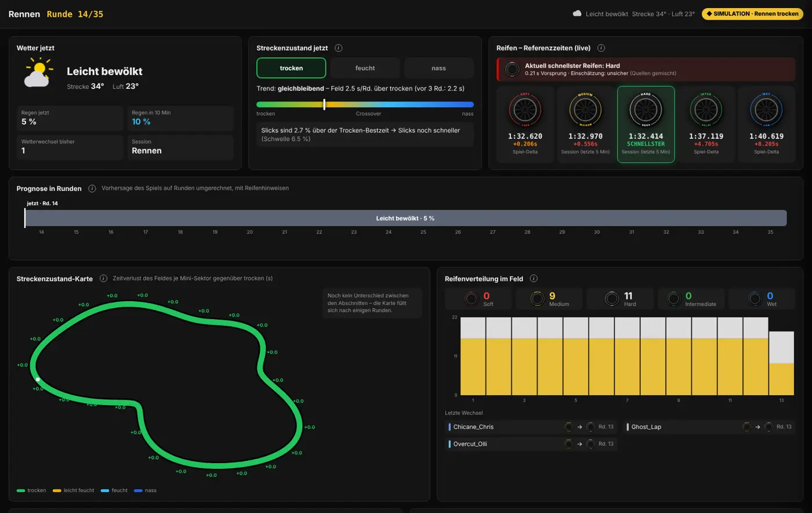Open the Ghost_Lap tyre change row
The image size is (812, 513).
[709, 427]
